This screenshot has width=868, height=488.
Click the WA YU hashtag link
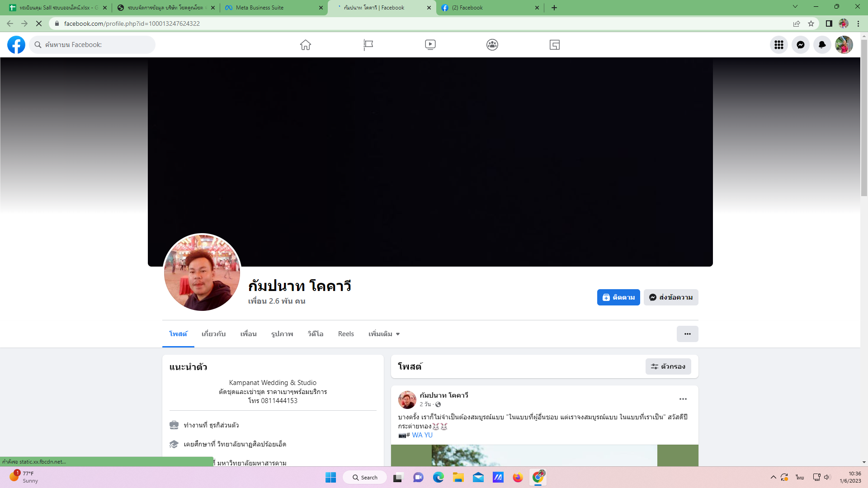pos(422,435)
